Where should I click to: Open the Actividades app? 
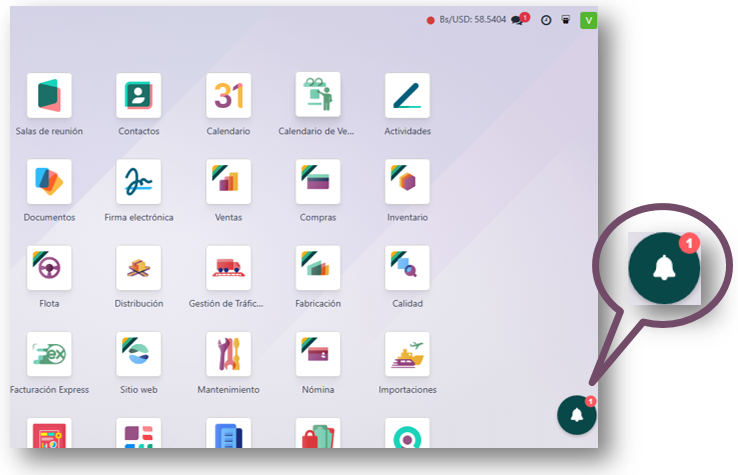pyautogui.click(x=407, y=96)
